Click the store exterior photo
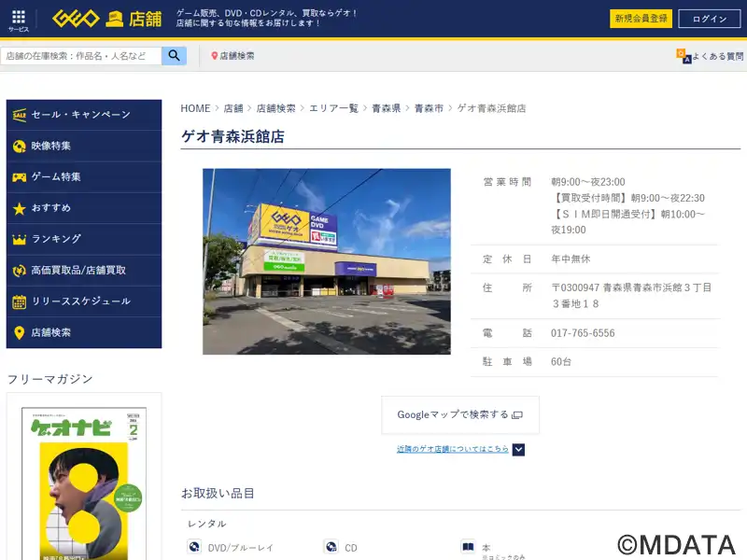This screenshot has height=560, width=747. [x=326, y=261]
